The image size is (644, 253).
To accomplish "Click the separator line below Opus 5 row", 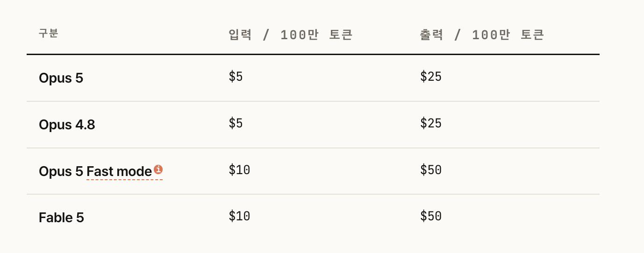I will 313,101.
